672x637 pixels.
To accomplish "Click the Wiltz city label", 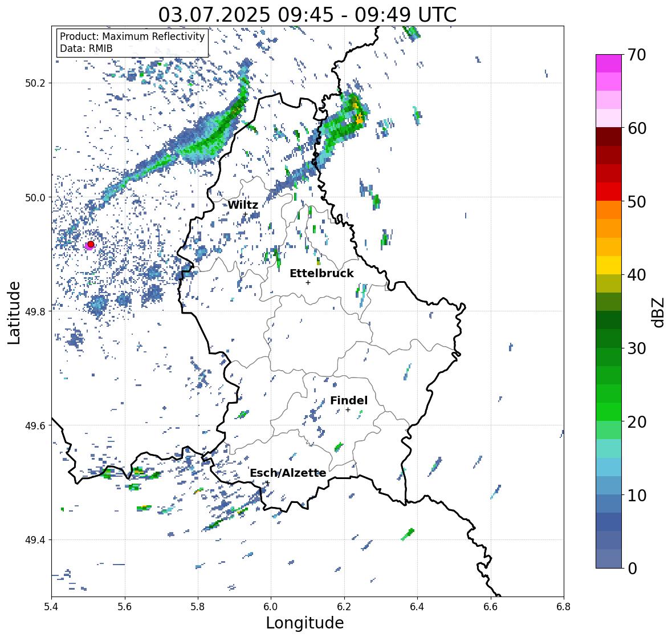I will pos(243,205).
